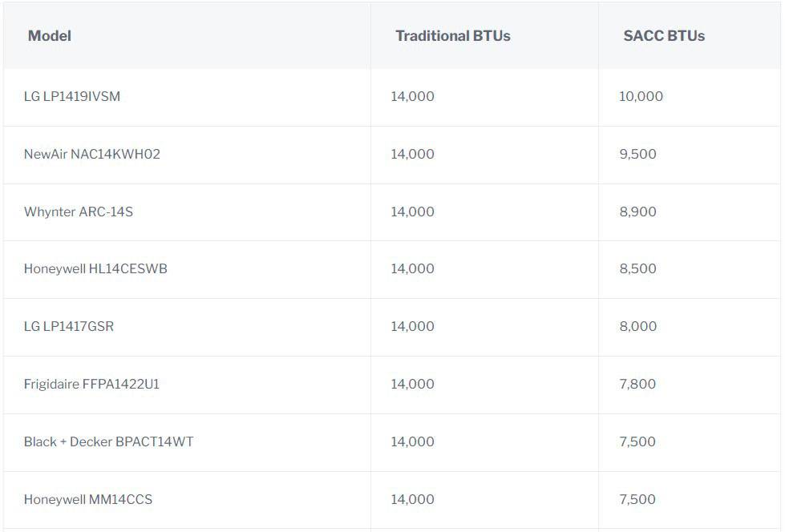Click the Honeywell HL14CESWB model name
Screen dimensions: 785x532
(95, 269)
